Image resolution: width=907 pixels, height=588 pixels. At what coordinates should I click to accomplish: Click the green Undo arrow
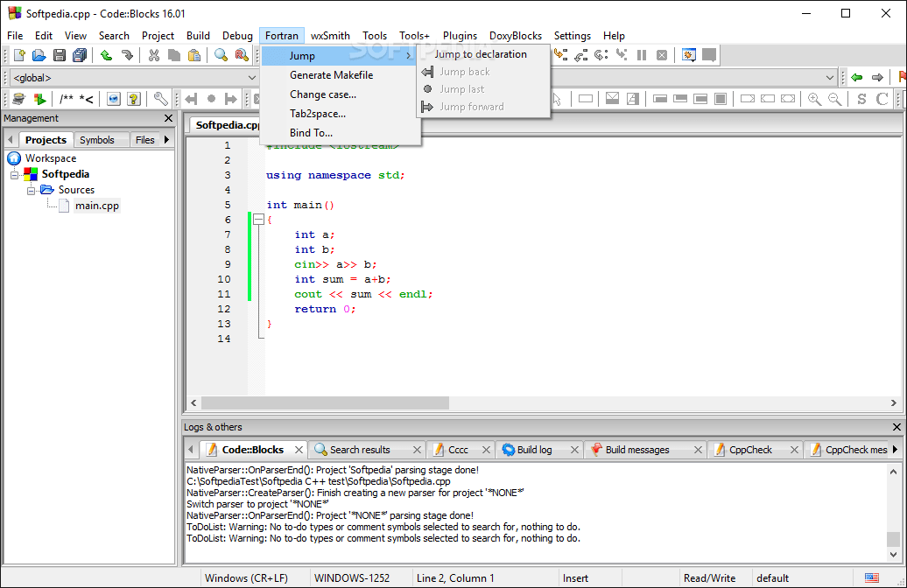[107, 55]
